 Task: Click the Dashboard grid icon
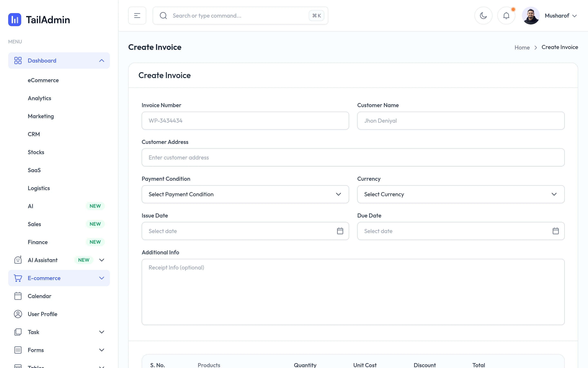pos(18,61)
